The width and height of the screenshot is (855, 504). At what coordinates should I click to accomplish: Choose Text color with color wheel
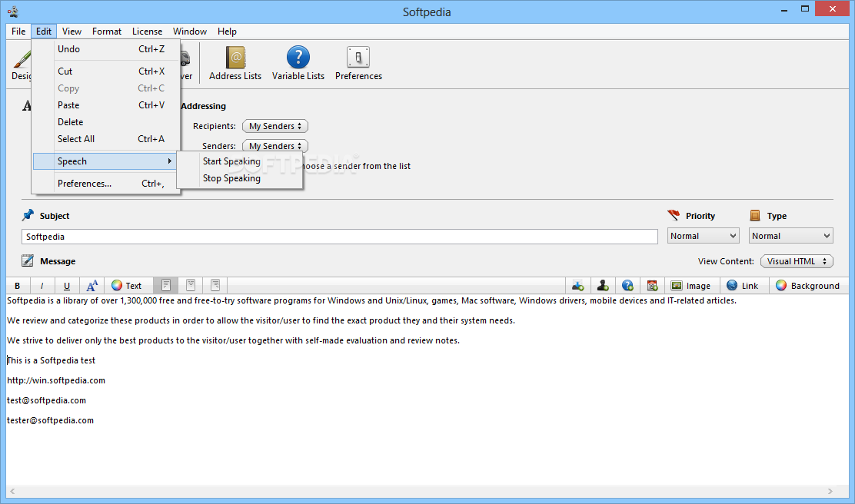[127, 286]
